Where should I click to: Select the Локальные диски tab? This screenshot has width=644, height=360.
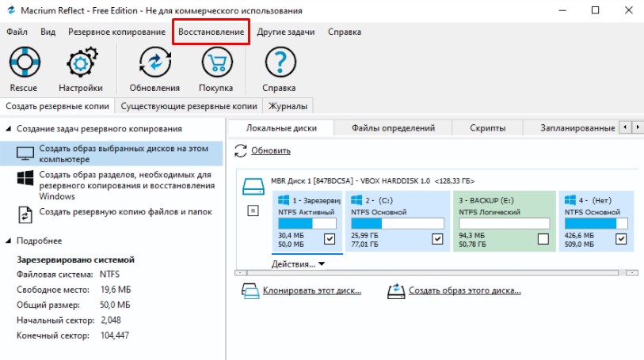[x=281, y=128]
